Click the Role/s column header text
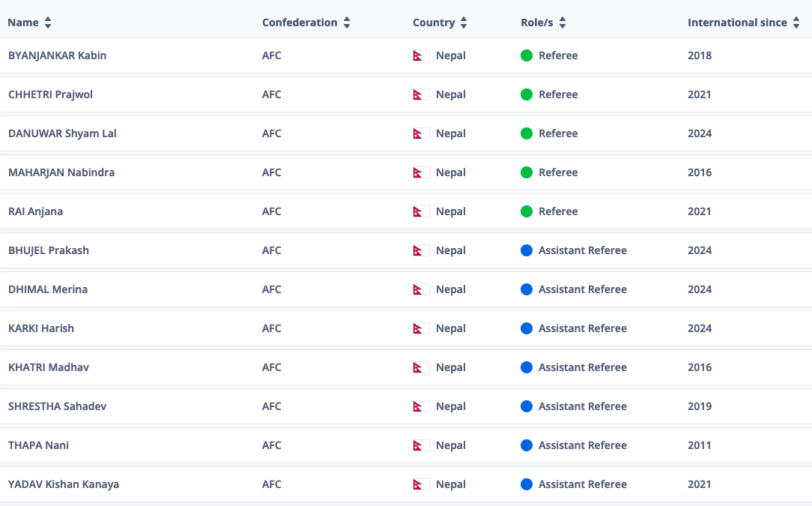Viewport: 812px width, 506px height. [537, 22]
